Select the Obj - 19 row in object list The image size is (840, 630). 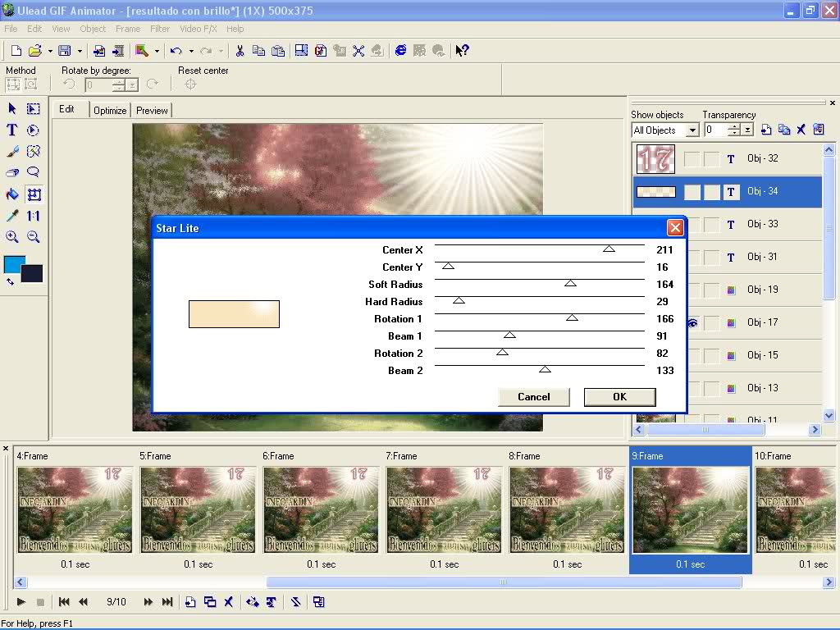pos(728,290)
